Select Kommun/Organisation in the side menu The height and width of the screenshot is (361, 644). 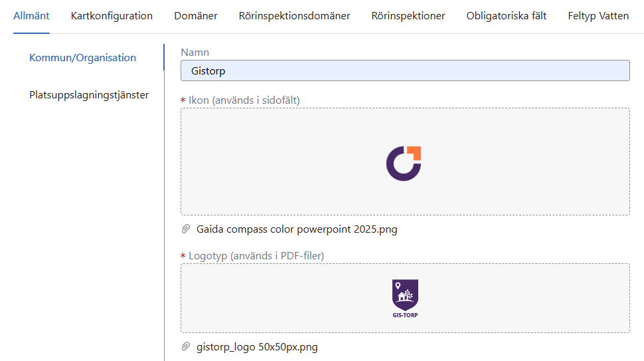point(82,58)
